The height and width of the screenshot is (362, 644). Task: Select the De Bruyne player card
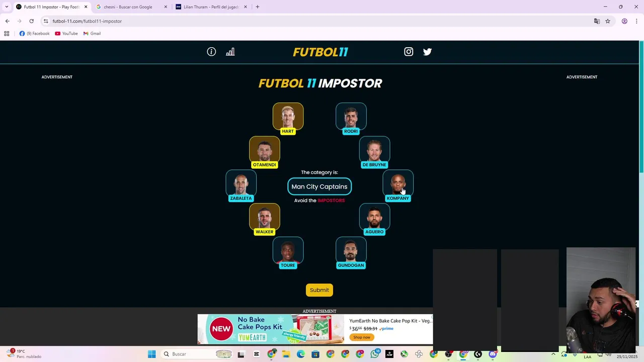click(374, 152)
